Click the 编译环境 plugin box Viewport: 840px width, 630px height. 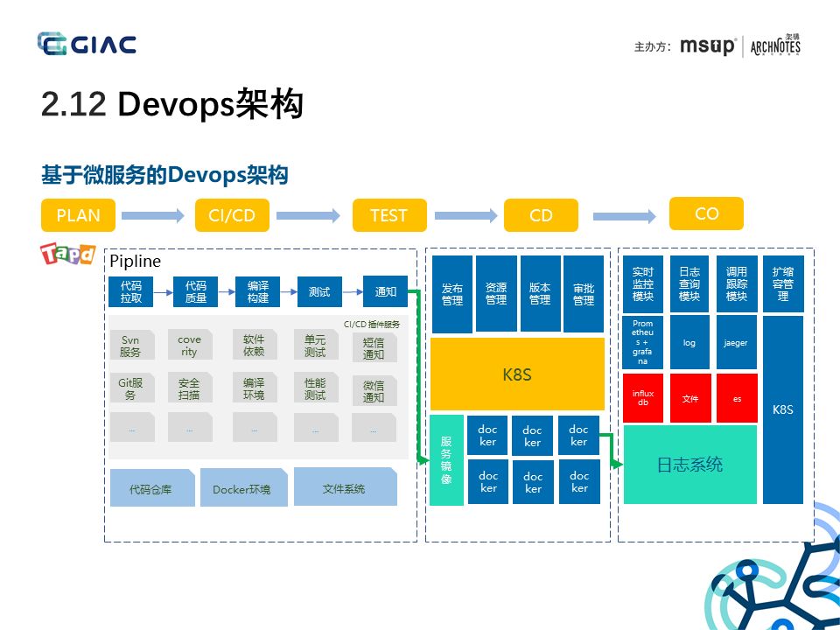(255, 388)
